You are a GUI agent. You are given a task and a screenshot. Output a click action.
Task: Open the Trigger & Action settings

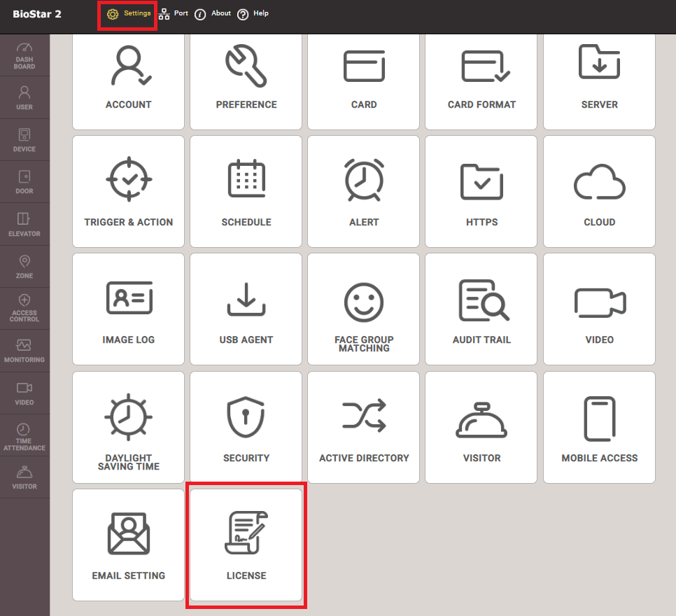pyautogui.click(x=129, y=191)
